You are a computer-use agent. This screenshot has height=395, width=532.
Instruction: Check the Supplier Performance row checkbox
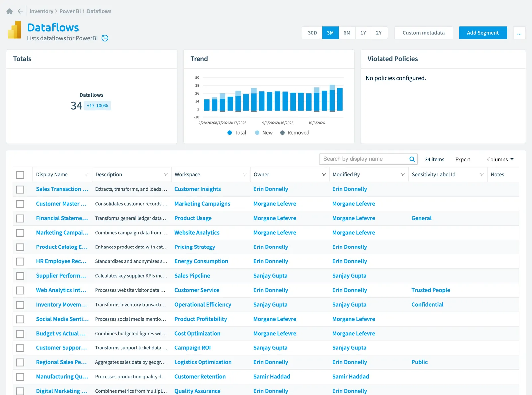point(20,276)
